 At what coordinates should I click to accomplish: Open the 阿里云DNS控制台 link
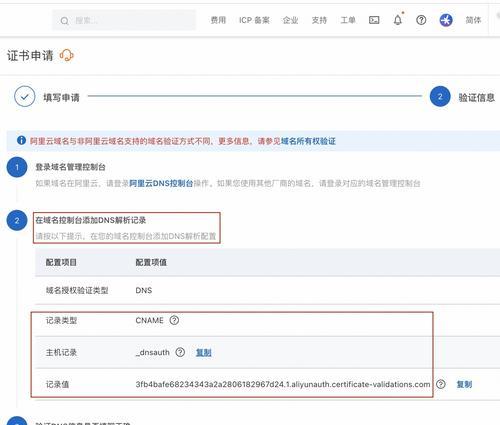161,183
